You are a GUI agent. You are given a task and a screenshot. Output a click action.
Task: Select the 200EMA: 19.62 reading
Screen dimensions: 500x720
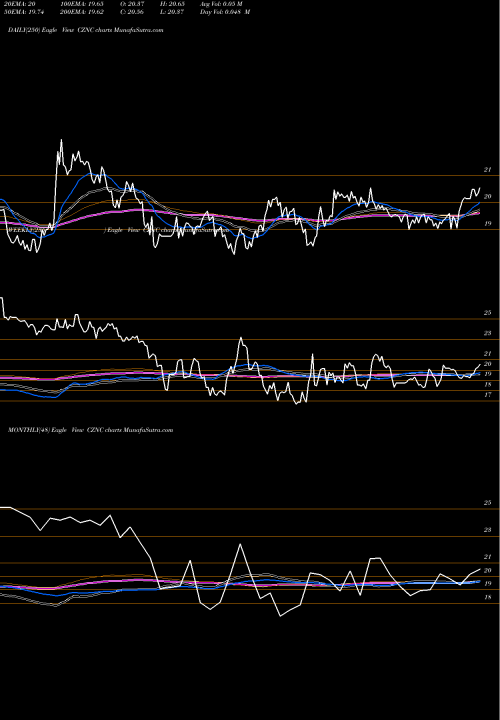click(x=81, y=12)
